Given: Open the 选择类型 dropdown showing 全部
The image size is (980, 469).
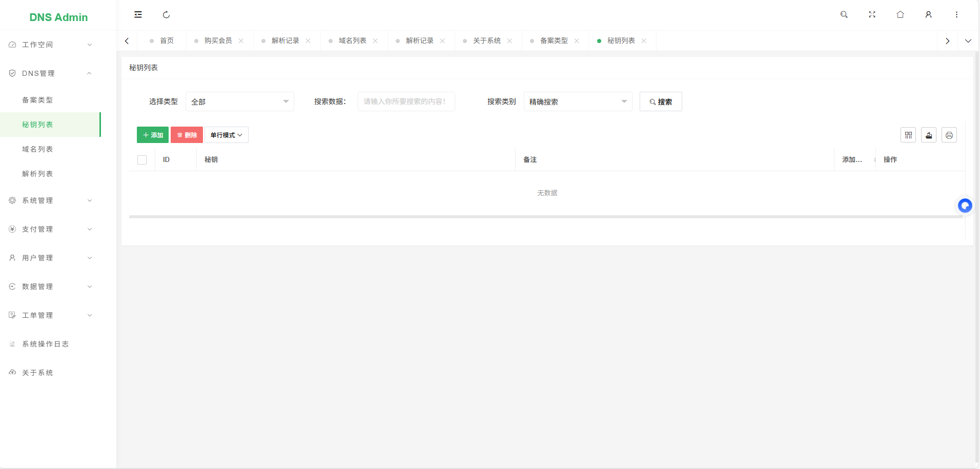Looking at the screenshot, I should click(x=239, y=101).
